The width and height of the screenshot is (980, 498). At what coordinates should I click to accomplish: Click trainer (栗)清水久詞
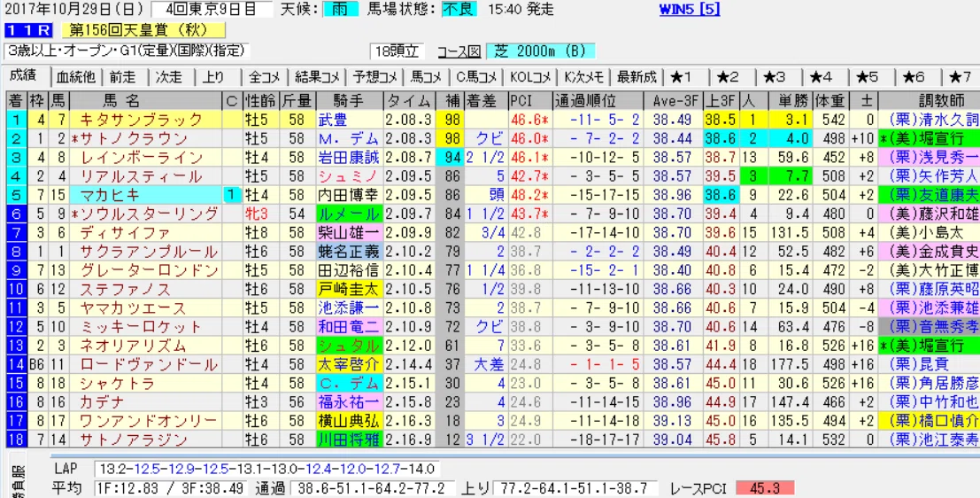click(x=929, y=120)
